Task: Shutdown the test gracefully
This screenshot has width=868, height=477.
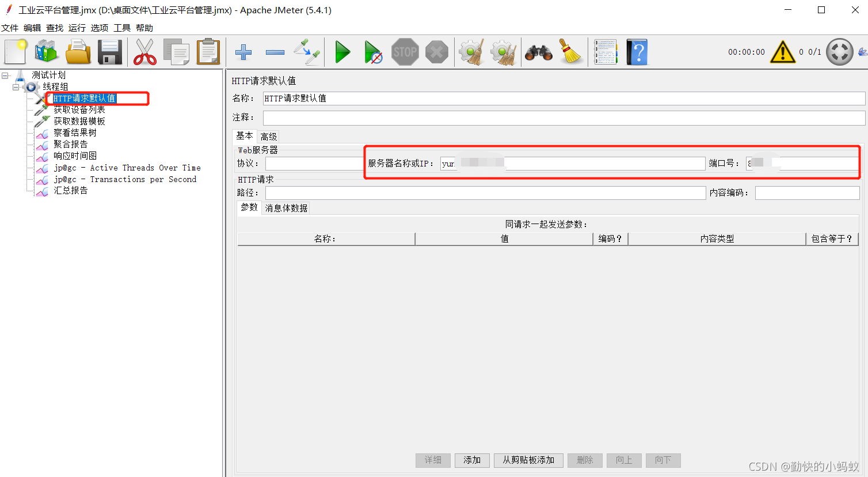Action: (436, 52)
